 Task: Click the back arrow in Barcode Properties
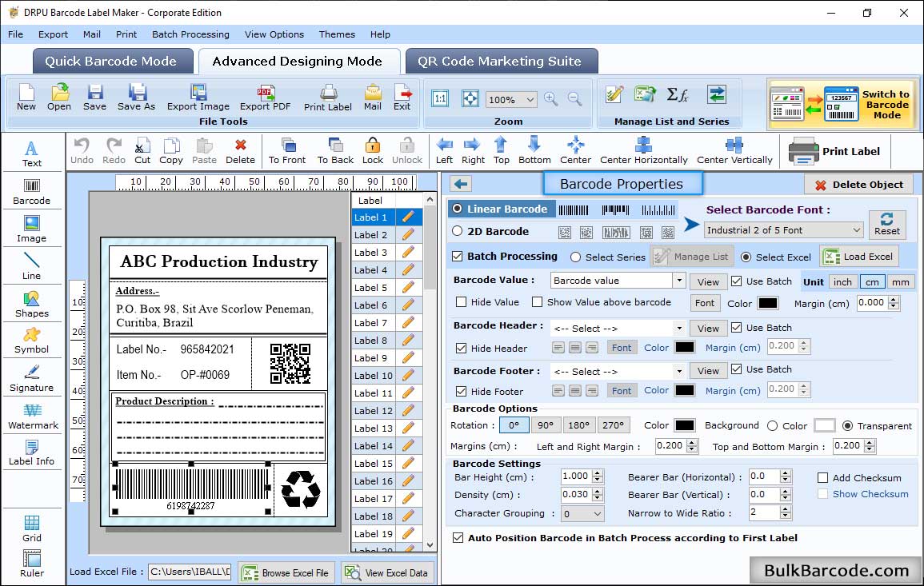tap(461, 185)
